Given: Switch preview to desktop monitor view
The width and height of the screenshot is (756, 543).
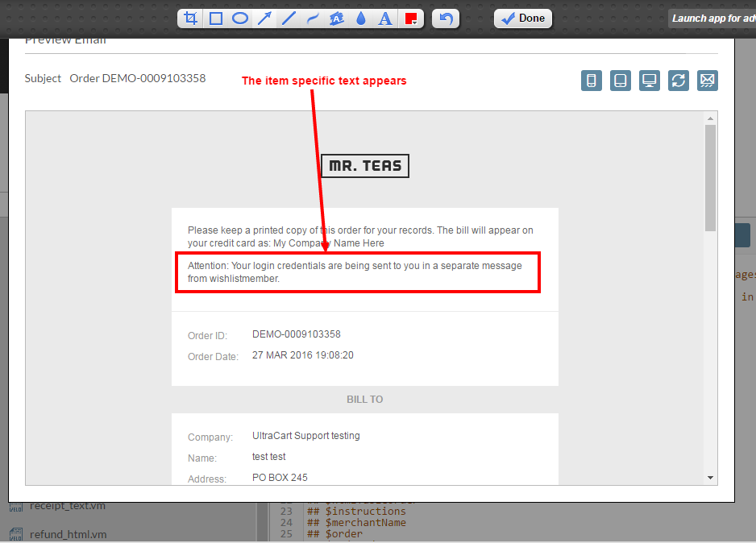Looking at the screenshot, I should [649, 81].
